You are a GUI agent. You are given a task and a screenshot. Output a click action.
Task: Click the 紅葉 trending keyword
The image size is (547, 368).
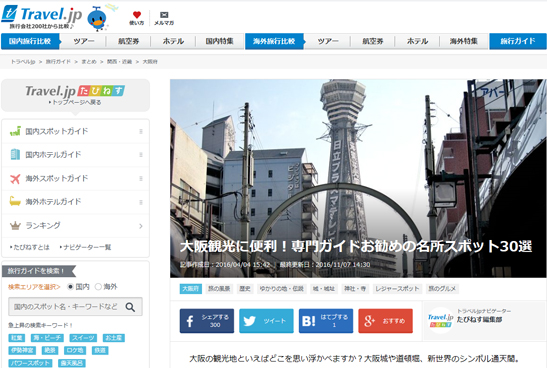pyautogui.click(x=17, y=338)
